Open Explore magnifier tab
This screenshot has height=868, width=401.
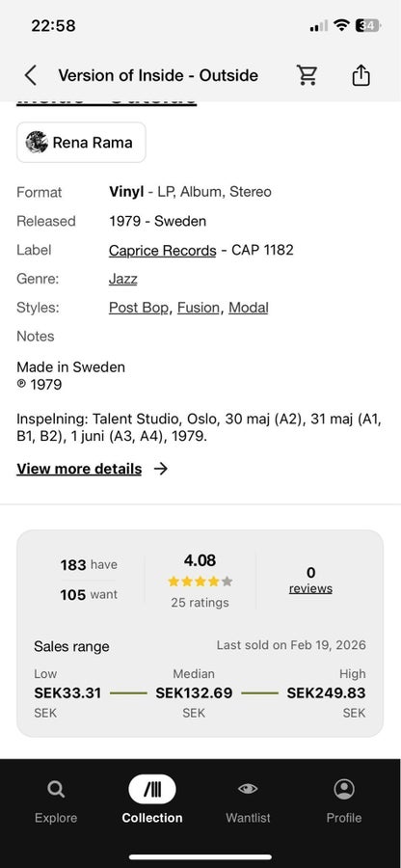[x=56, y=789]
